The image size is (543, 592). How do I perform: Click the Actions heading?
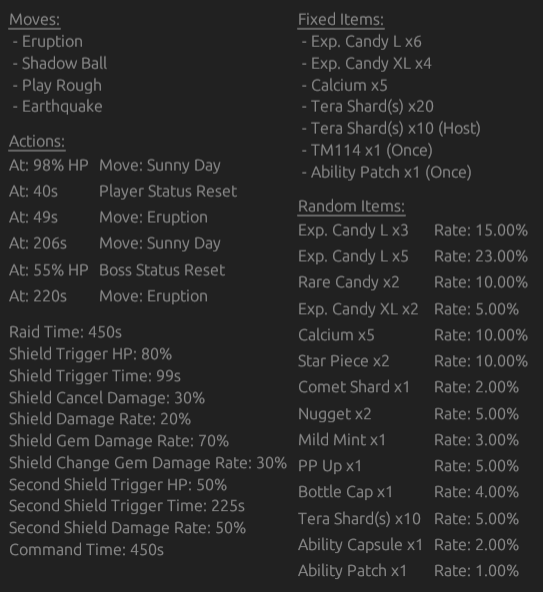click(37, 142)
